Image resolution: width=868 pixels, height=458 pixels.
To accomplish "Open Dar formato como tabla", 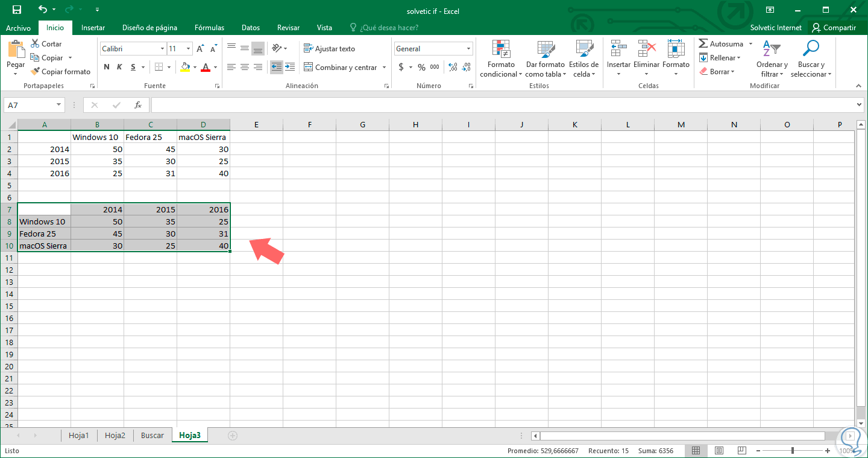I will tap(545, 59).
